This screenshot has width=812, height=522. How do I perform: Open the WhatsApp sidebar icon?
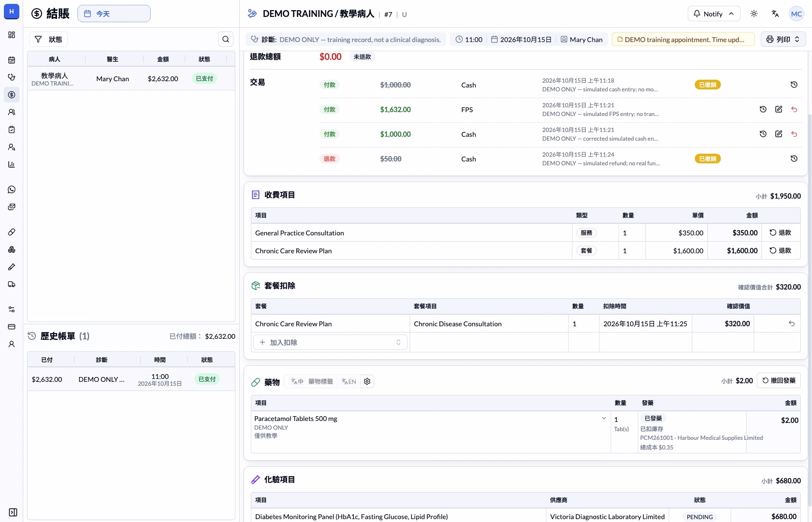coord(12,189)
